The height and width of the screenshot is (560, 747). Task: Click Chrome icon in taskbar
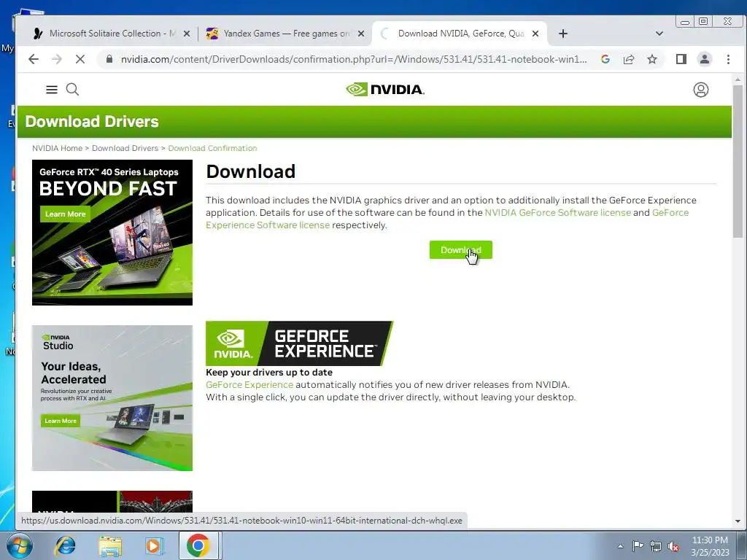[198, 545]
